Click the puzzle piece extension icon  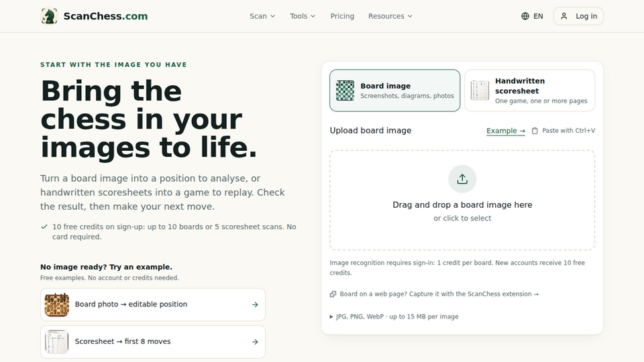(333, 294)
